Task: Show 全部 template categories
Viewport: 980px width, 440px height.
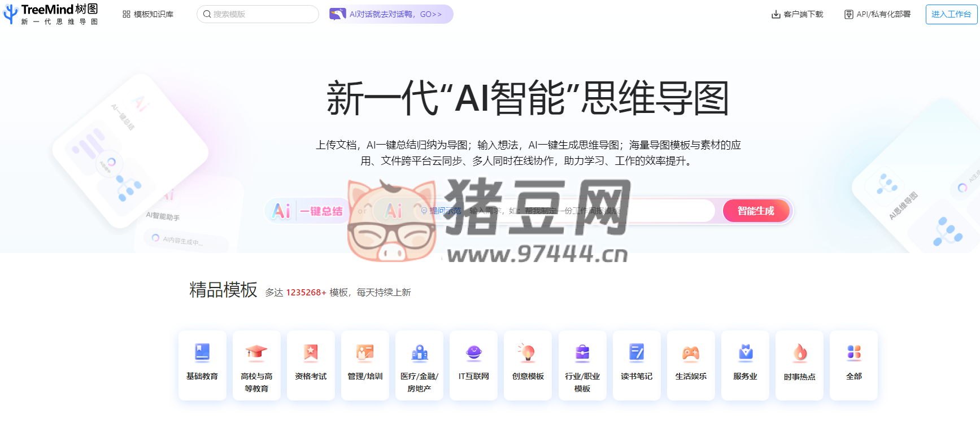Action: [853, 365]
